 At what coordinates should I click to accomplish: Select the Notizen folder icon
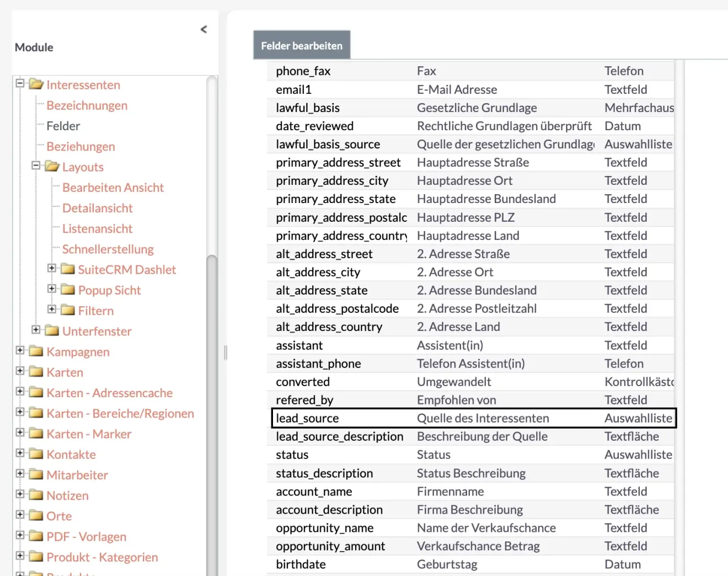click(35, 495)
